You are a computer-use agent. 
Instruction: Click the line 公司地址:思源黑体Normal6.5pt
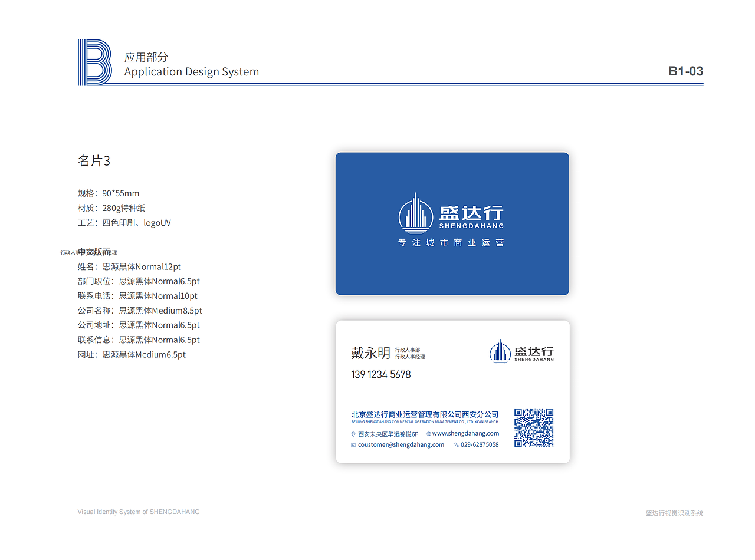[139, 325]
